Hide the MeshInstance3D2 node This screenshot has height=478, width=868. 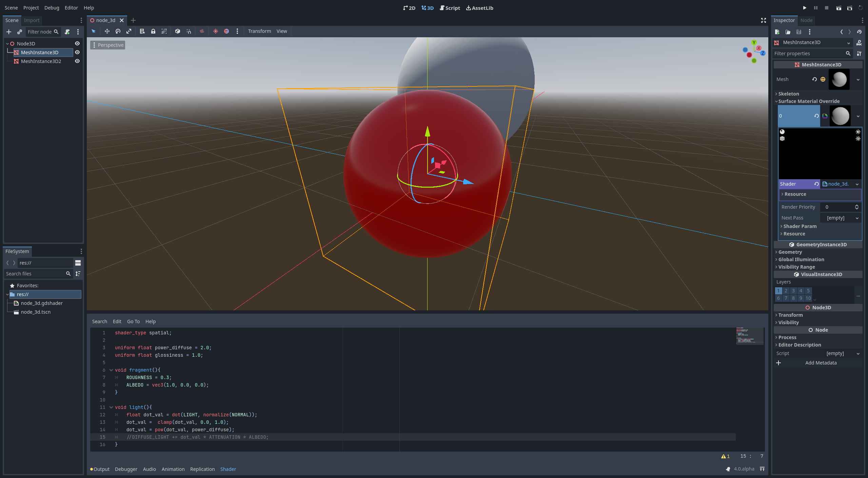77,61
